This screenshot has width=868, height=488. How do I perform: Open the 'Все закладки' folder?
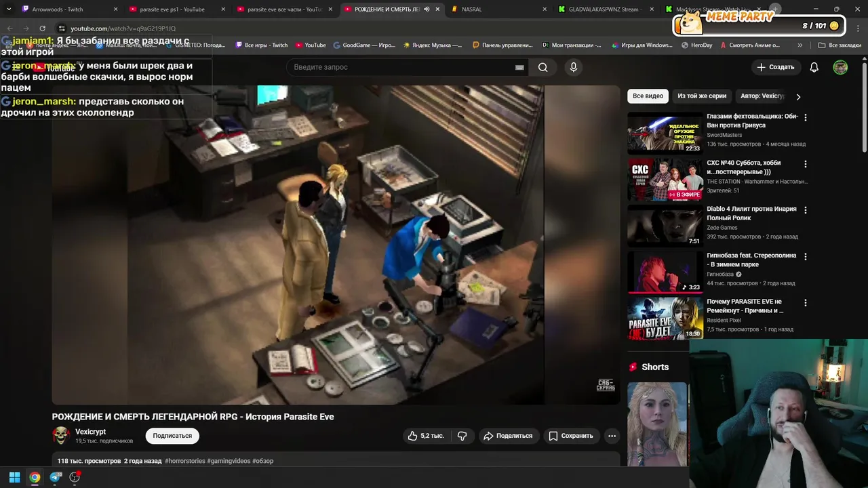pos(840,45)
